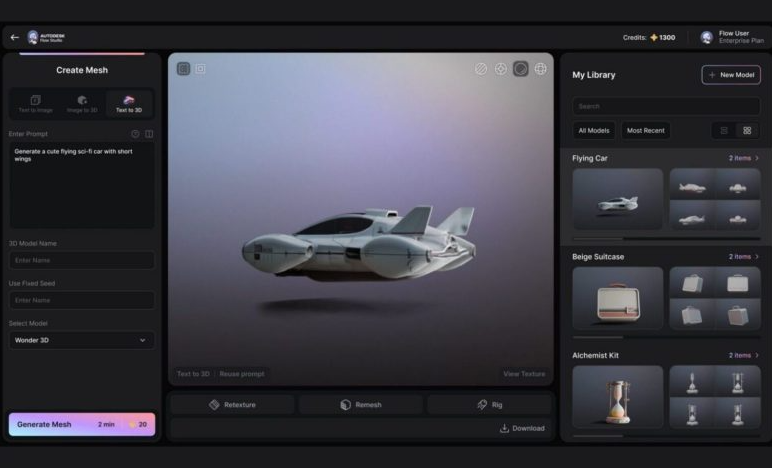Click Reuse prompt in the viewport
This screenshot has width=772, height=468.
(242, 374)
